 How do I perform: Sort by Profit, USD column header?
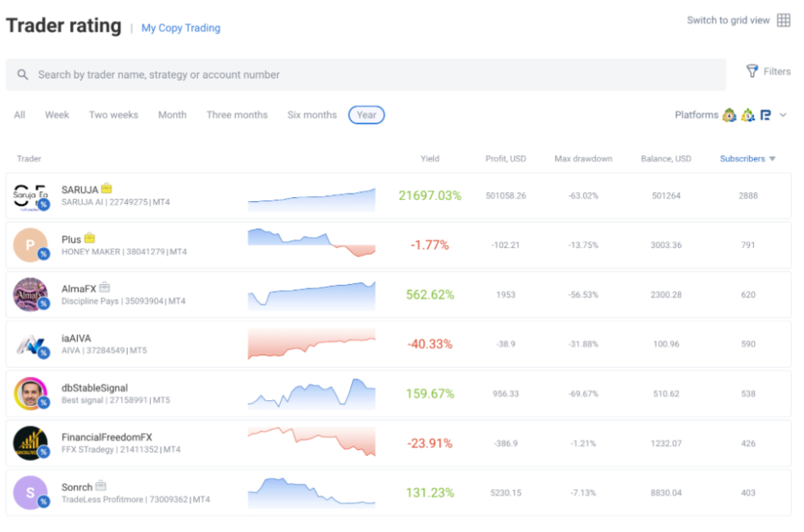coord(505,159)
